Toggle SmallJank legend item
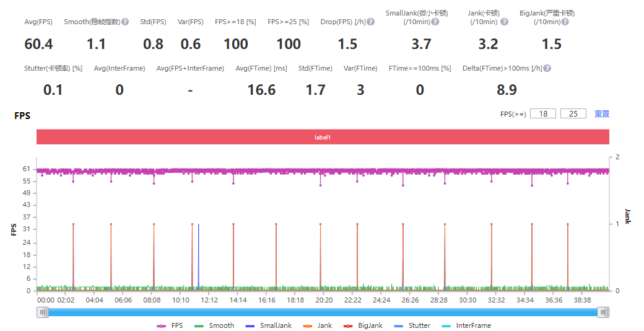This screenshot has height=331, width=644. (268, 325)
